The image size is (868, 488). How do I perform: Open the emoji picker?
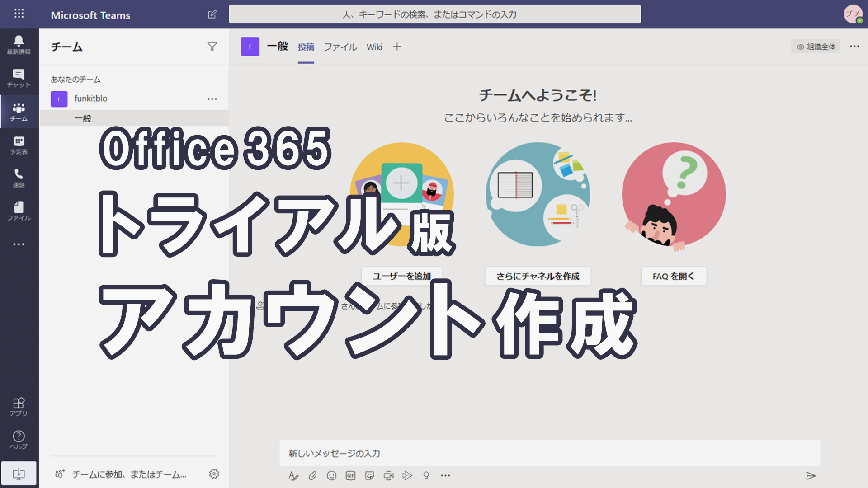coord(331,475)
